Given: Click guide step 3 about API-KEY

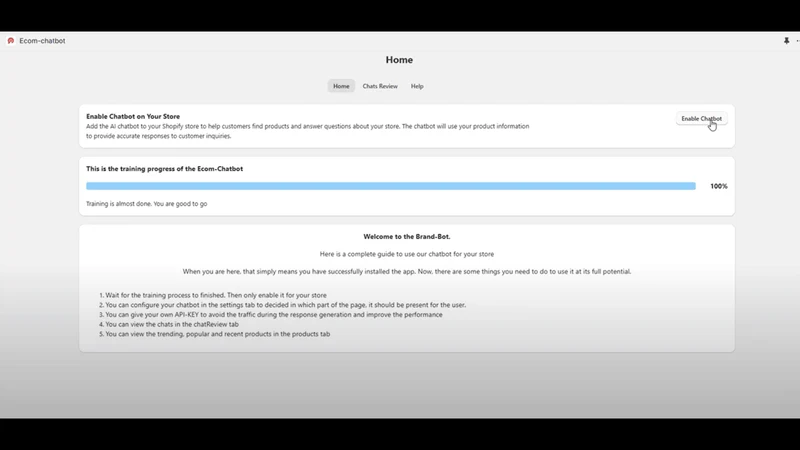Looking at the screenshot, I should (x=270, y=315).
